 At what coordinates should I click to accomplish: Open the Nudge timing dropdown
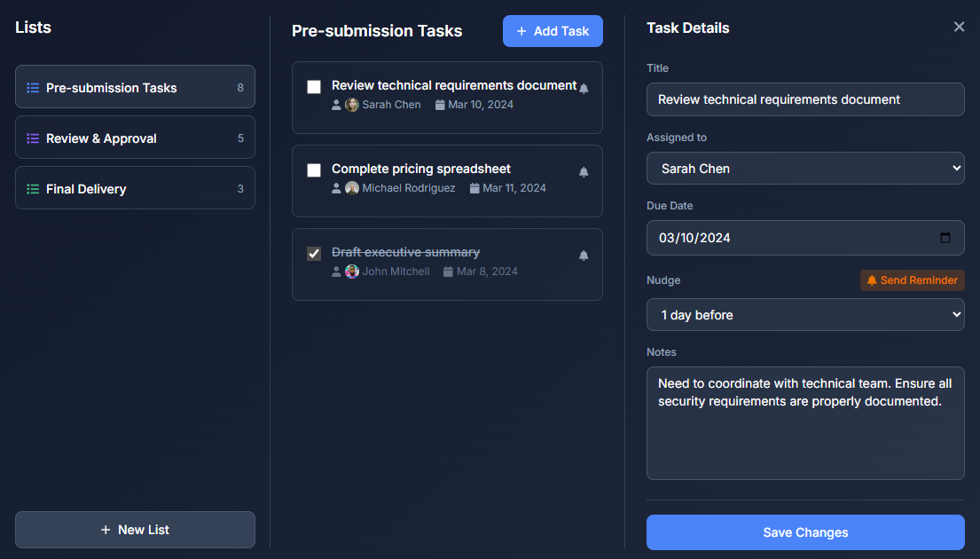[805, 314]
